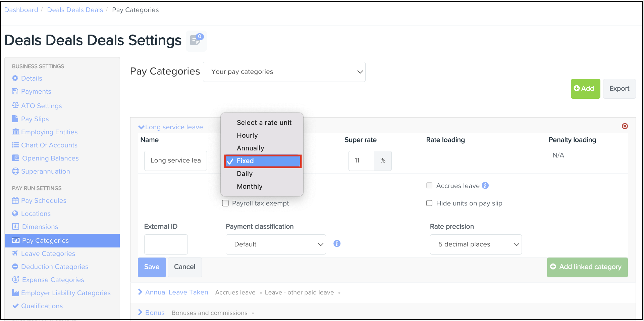This screenshot has height=321, width=644.
Task: Tick the Payroll tax exempt checkbox
Action: [x=225, y=203]
